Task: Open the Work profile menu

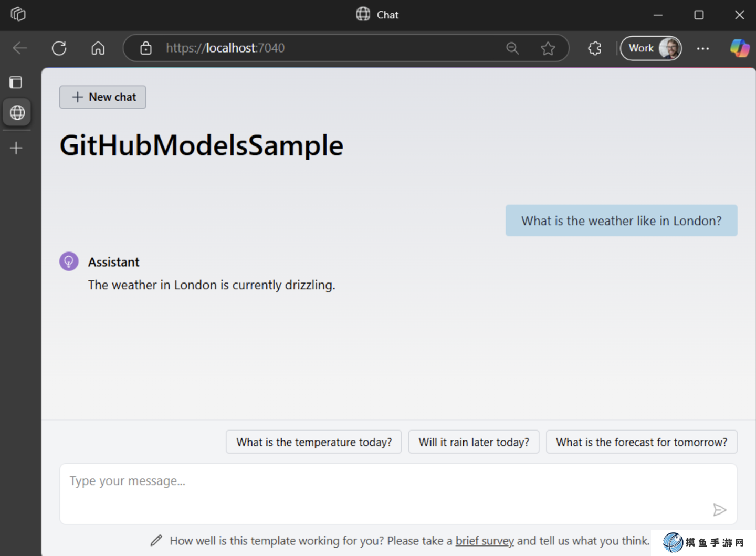Action: click(651, 48)
